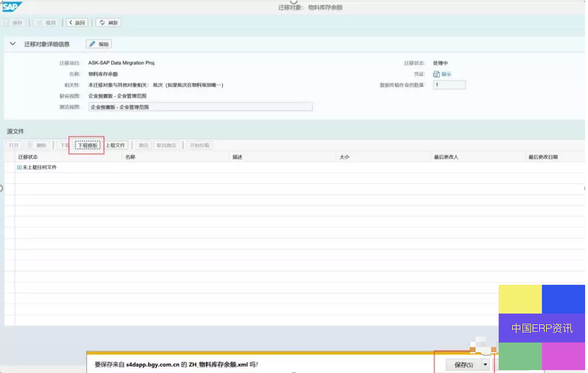Click the SAP logo in the header
This screenshot has height=373, width=588.
[12, 7]
